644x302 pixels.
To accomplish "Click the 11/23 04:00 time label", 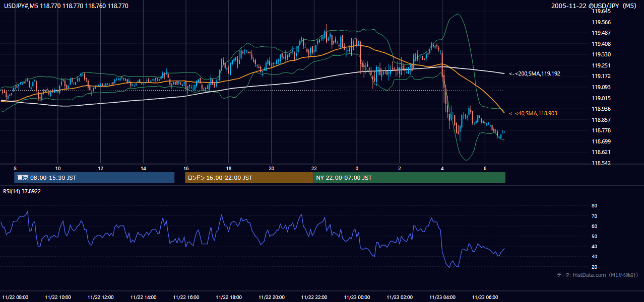I will click(x=442, y=297).
